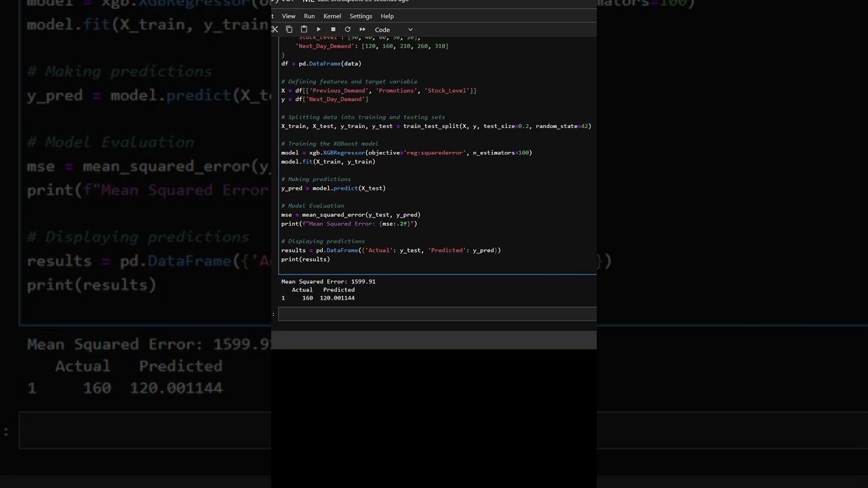
Task: Restart the kernel
Action: (x=348, y=30)
